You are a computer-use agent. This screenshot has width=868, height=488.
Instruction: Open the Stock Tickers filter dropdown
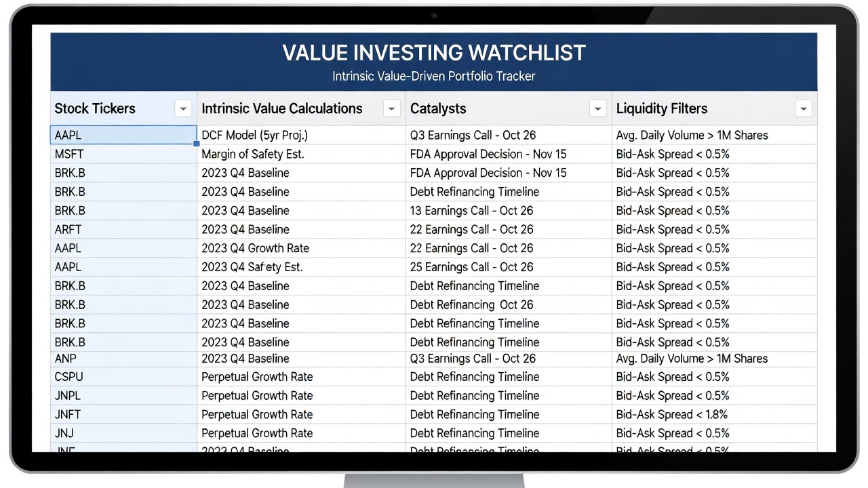pos(183,108)
